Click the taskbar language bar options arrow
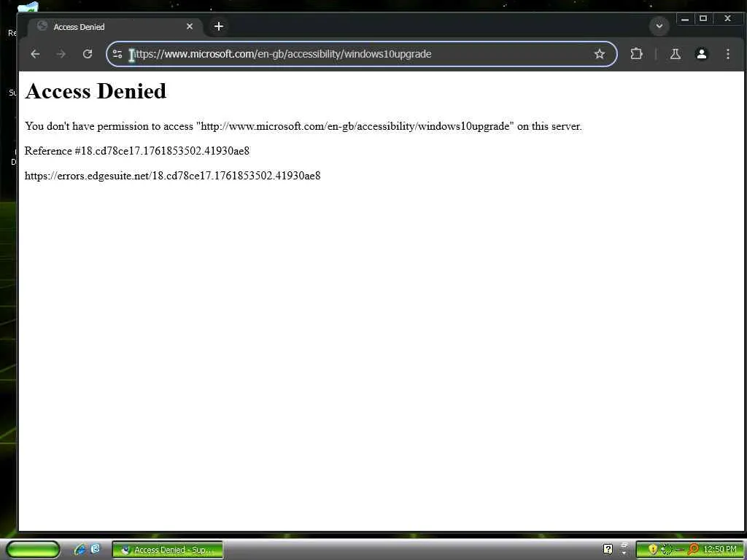The width and height of the screenshot is (747, 560). (x=624, y=553)
